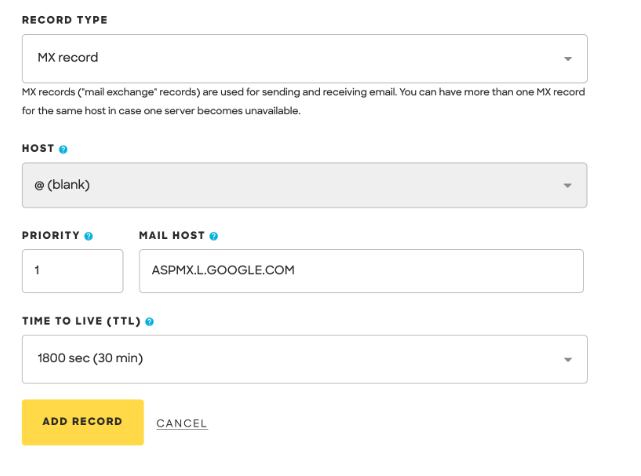Click the Time To Live (TTL) label
This screenshot has width=641, height=476.
point(81,322)
